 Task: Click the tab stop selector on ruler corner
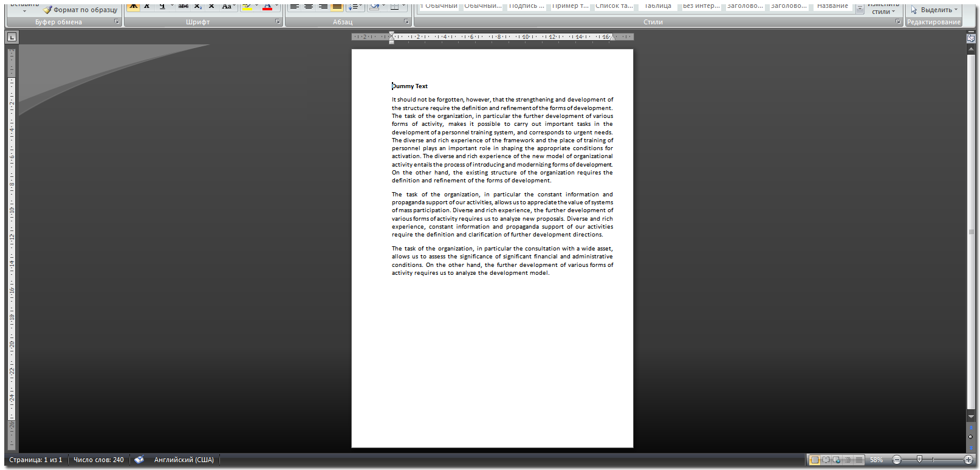click(12, 37)
